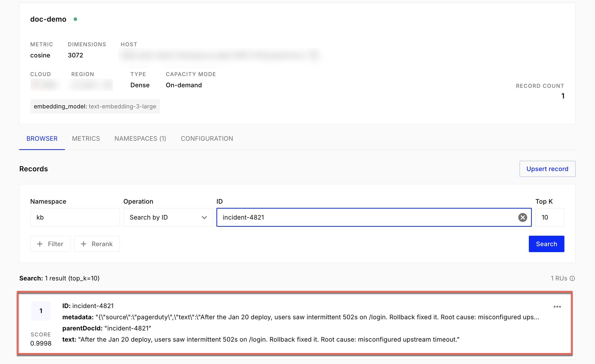
Task: Click the plus icon beside Rerank
Action: [84, 244]
